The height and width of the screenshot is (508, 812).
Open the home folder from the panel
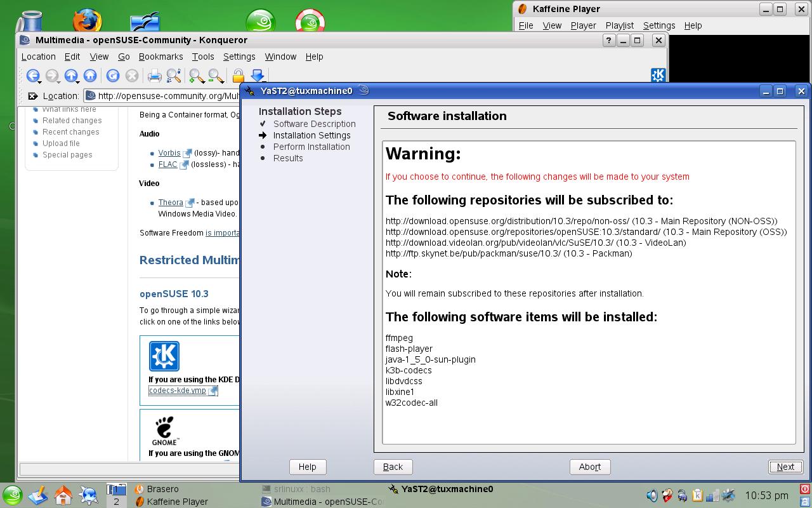point(63,495)
